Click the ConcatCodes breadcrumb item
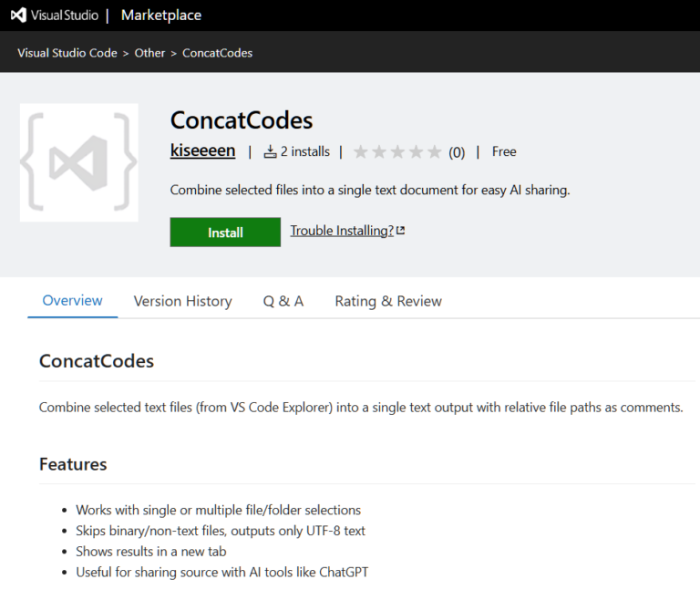Viewport: 700px width, 590px height. pyautogui.click(x=217, y=53)
